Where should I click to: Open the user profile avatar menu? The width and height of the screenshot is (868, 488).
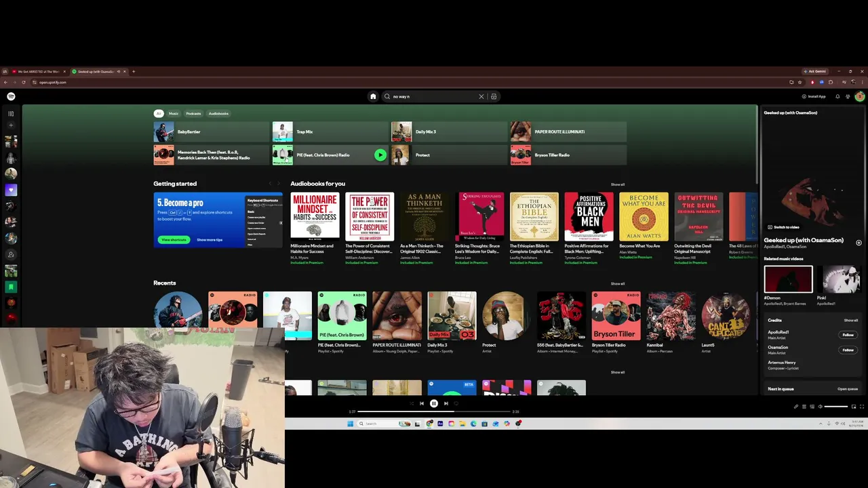click(x=859, y=96)
